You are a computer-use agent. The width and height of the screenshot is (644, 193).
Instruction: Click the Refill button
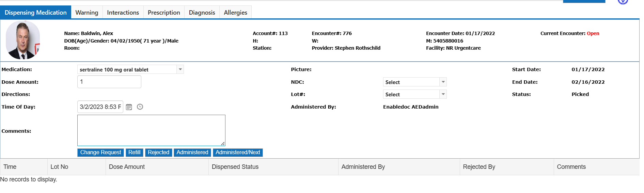coord(134,152)
